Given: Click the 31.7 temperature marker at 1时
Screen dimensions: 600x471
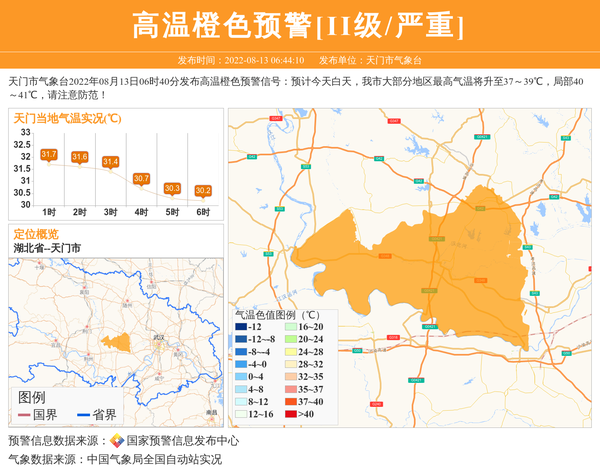Looking at the screenshot, I should [49, 155].
